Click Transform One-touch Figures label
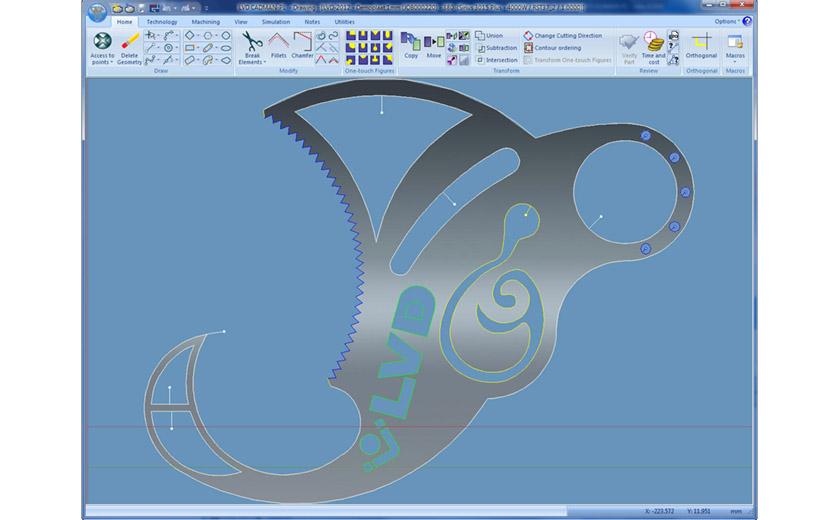Screen dimensions: 840x520 click(x=573, y=60)
